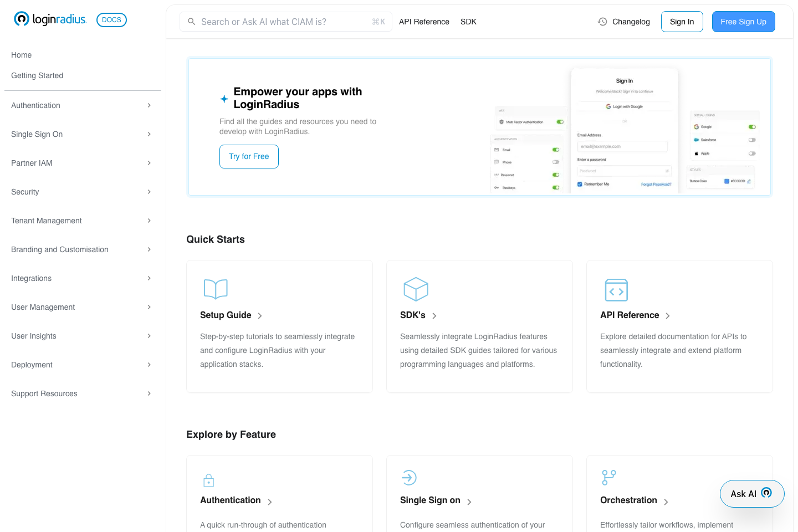Click the Single Sign on arrow icon
798x532 pixels.
[x=409, y=477]
